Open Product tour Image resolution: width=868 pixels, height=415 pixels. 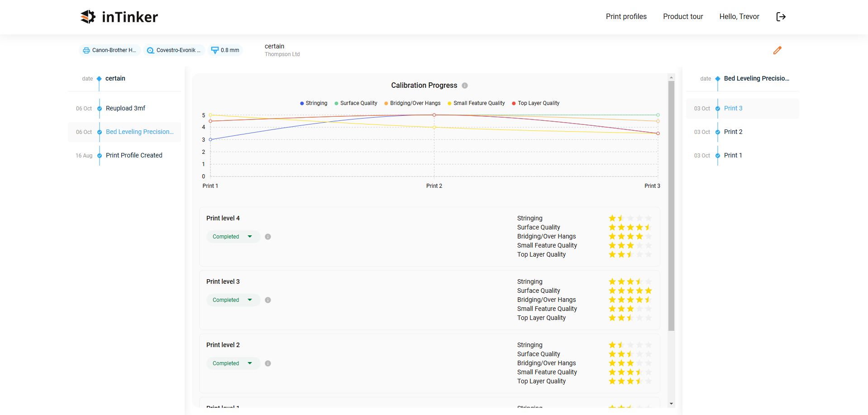click(x=683, y=17)
